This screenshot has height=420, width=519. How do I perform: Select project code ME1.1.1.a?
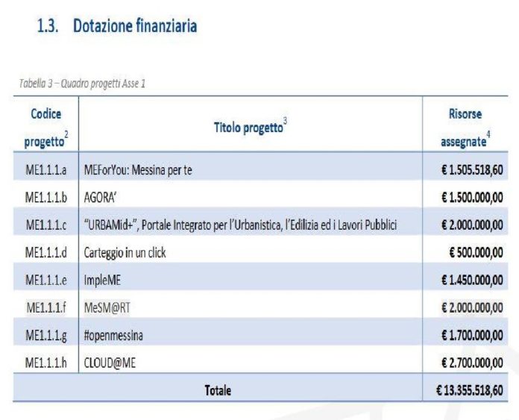tap(46, 170)
